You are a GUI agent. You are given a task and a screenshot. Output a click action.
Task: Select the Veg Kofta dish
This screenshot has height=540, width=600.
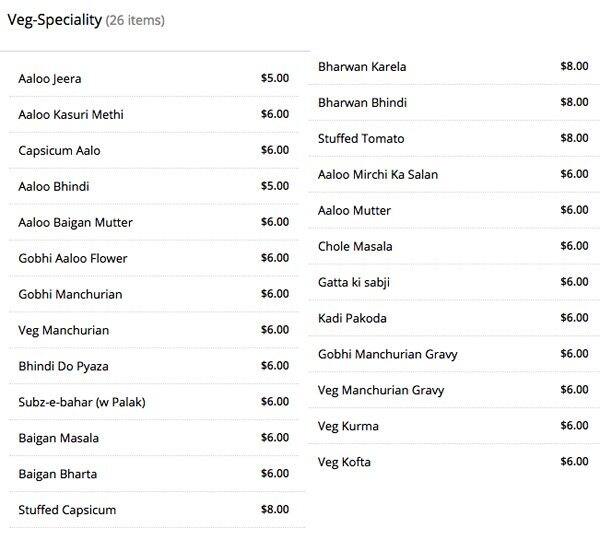(x=454, y=462)
